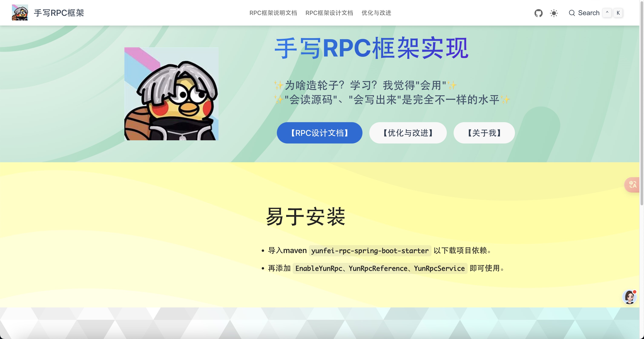Click the 手写RPC框架实现 hero title
Screen dimensions: 644x339
(x=371, y=48)
